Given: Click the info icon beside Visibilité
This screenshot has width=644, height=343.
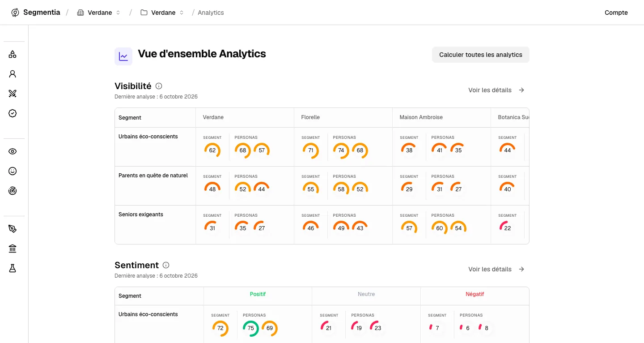Looking at the screenshot, I should [x=159, y=86].
